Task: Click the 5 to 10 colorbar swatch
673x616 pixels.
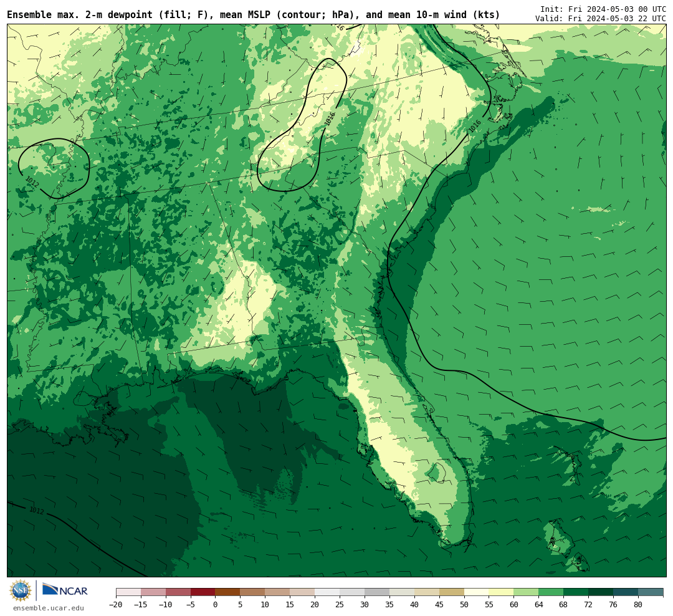Action: point(253,592)
